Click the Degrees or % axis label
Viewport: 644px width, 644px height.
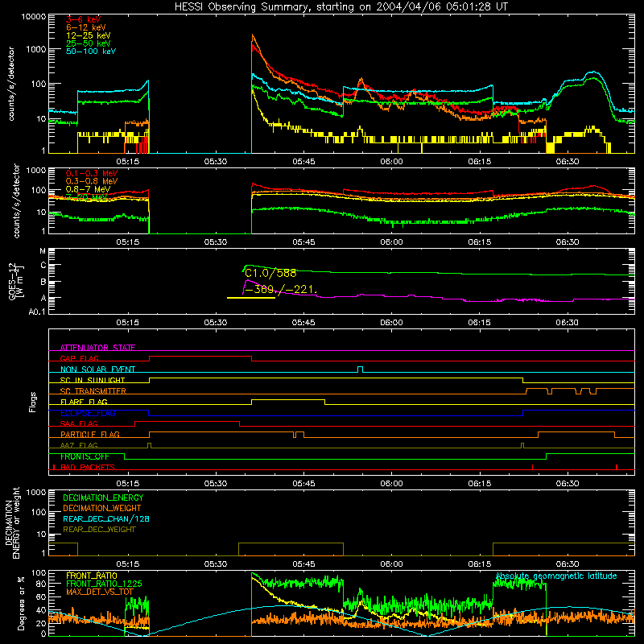[20, 603]
